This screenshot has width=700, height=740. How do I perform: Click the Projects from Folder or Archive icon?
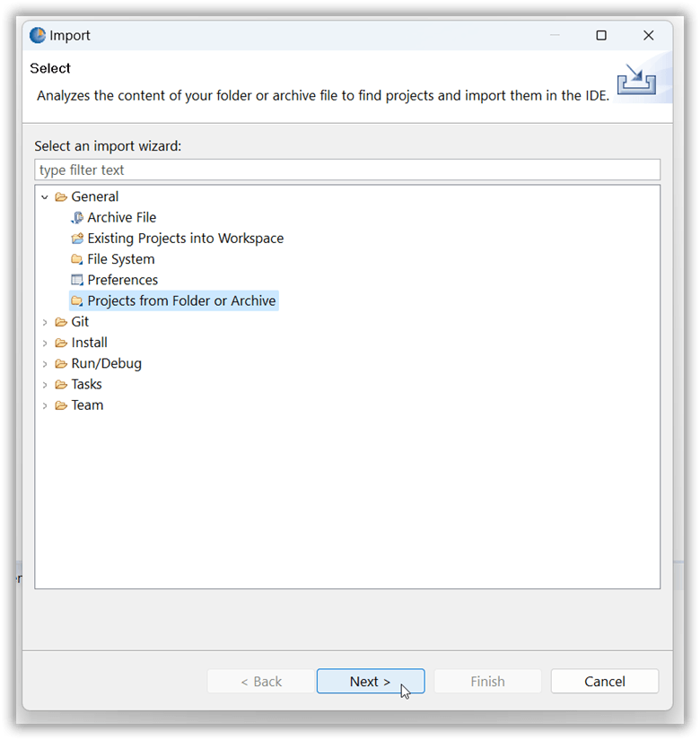pyautogui.click(x=77, y=301)
